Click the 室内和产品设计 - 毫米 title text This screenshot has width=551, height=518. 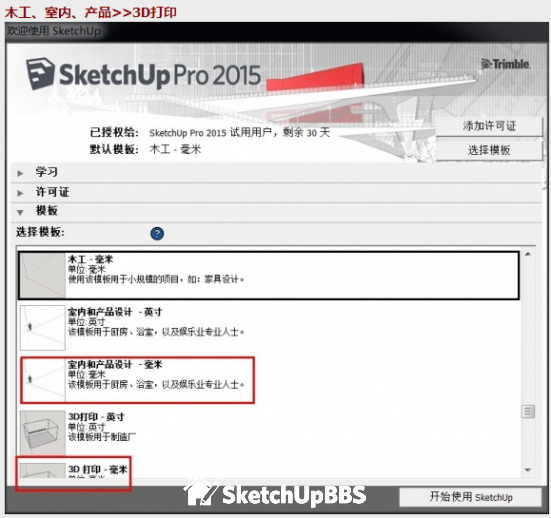click(x=115, y=364)
